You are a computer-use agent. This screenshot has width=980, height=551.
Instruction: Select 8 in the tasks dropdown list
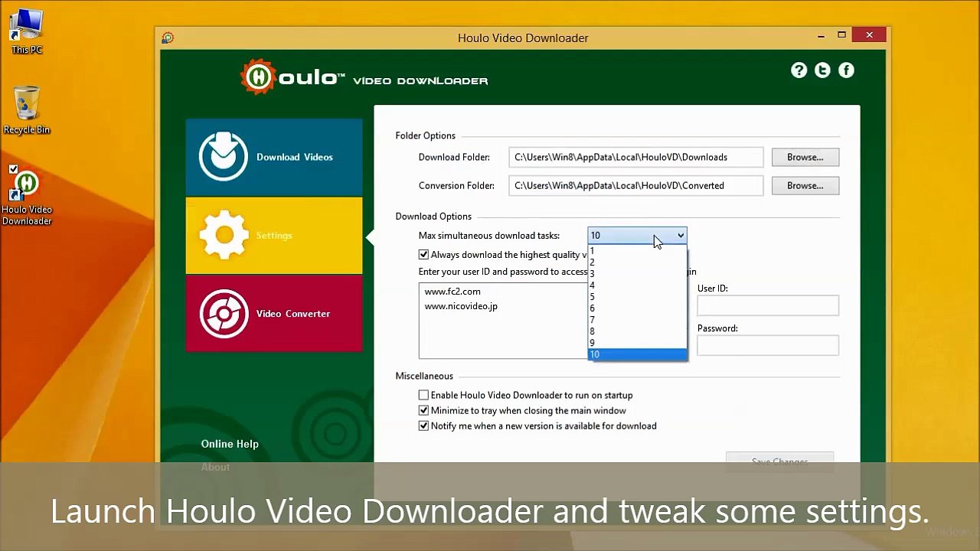pos(637,331)
